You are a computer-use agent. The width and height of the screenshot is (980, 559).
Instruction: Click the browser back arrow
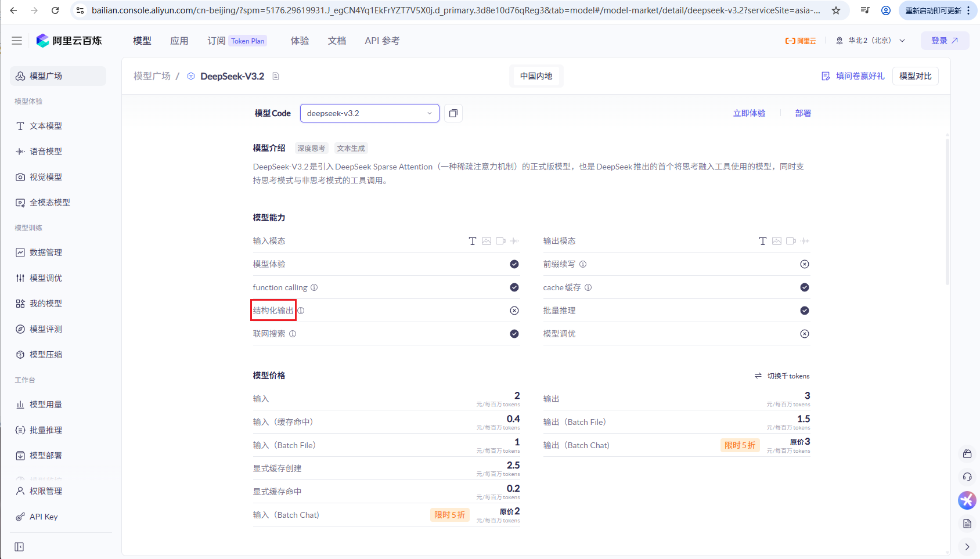14,10
